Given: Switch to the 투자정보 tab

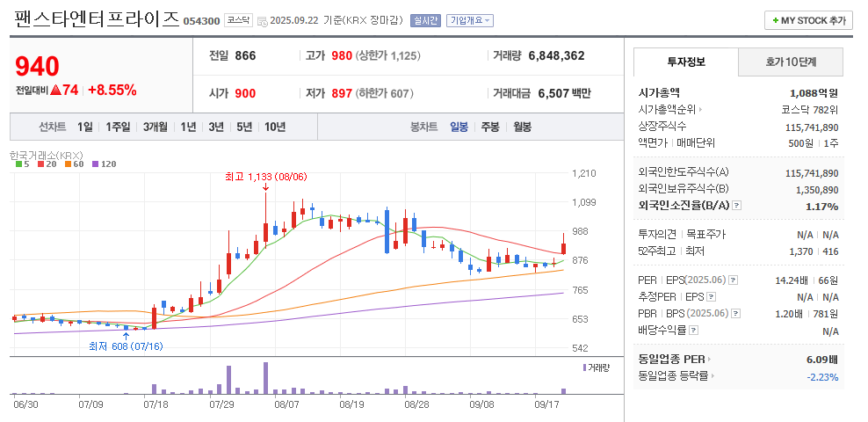Looking at the screenshot, I should [686, 62].
